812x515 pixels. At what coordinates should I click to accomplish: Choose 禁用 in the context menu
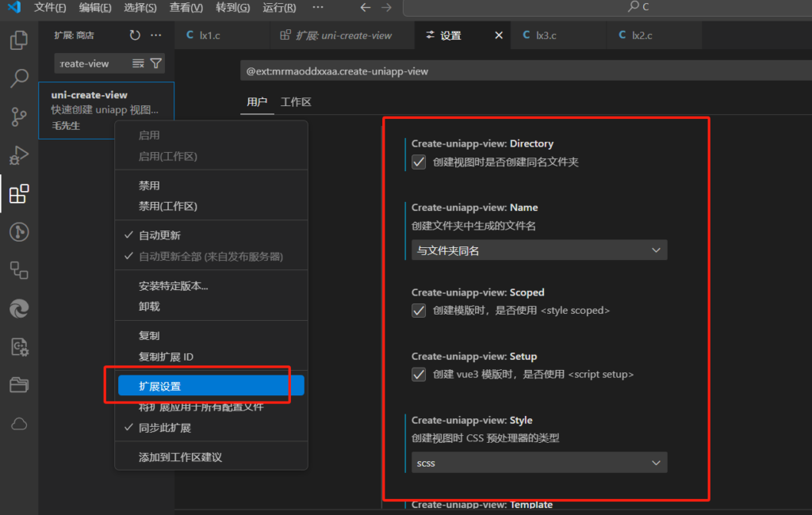[211, 185]
